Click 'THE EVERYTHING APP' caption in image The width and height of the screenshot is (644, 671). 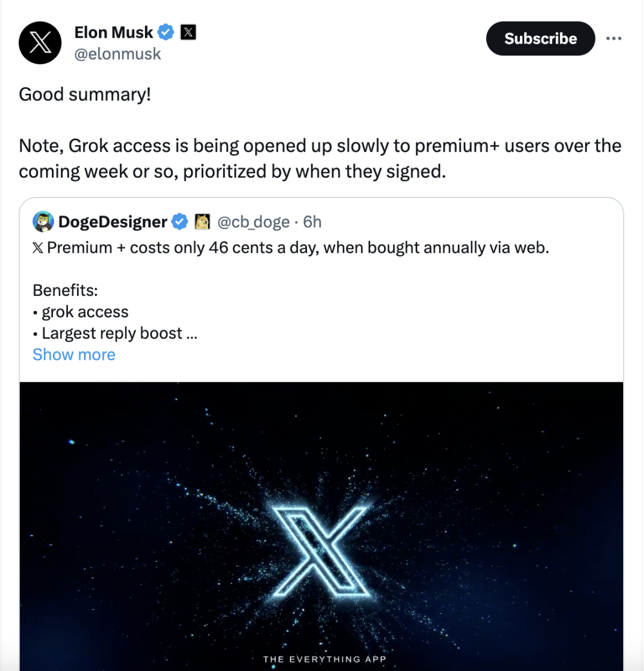[x=324, y=659]
